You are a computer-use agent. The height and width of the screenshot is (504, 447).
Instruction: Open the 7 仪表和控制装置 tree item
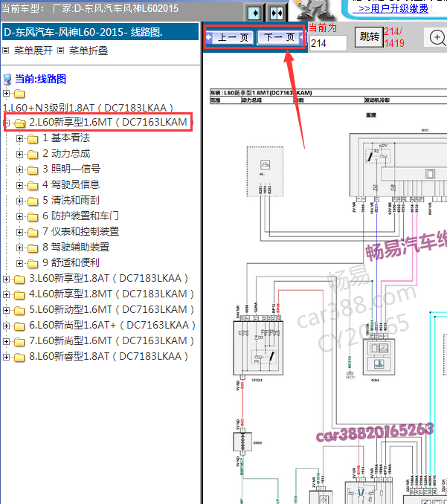click(81, 231)
